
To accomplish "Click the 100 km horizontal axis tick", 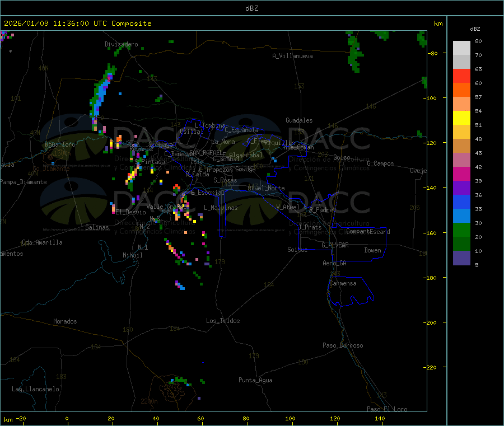I will click(x=290, y=418).
